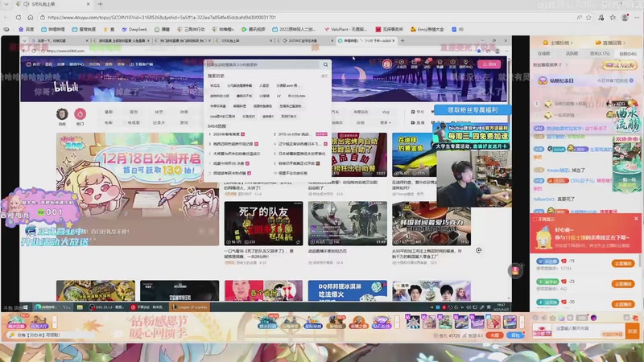Switch to the 钻粉(346) tab
Viewport: 644px width, 362px height.
[x=628, y=53]
